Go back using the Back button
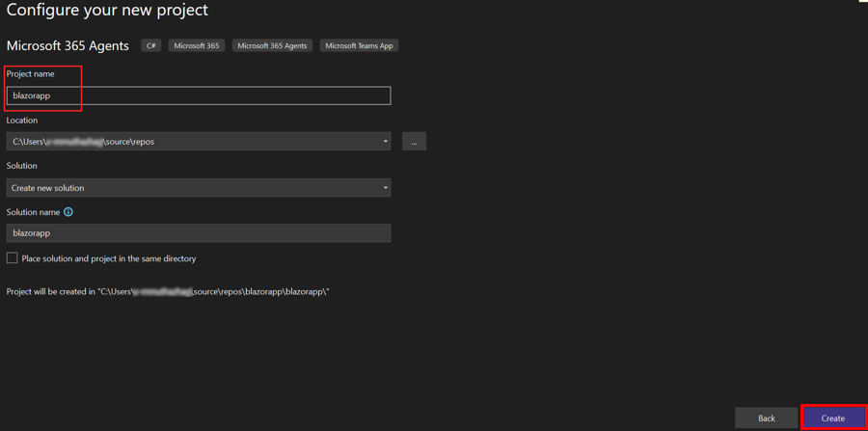The width and height of the screenshot is (868, 431). click(x=766, y=418)
